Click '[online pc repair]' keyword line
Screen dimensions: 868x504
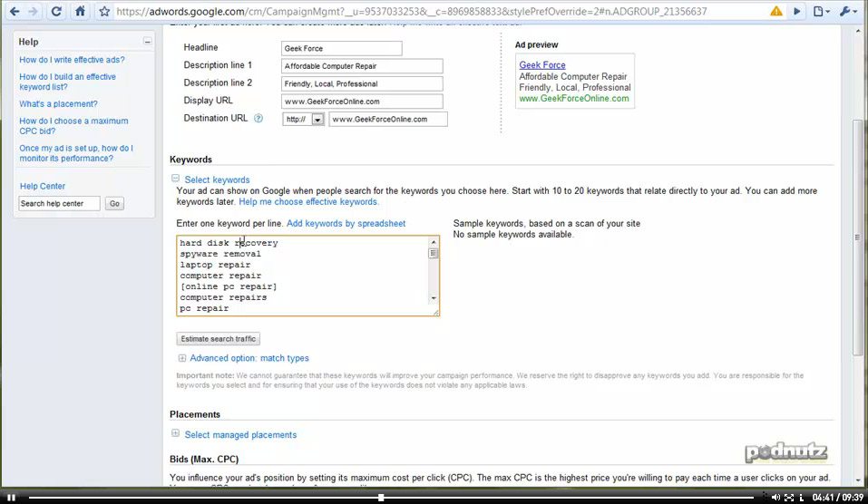[x=229, y=286]
